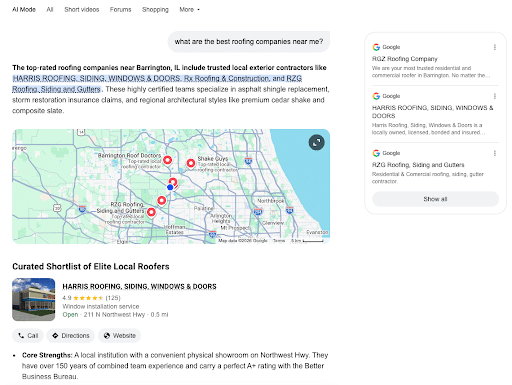
Task: Expand the map to fullscreen
Action: pyautogui.click(x=316, y=142)
